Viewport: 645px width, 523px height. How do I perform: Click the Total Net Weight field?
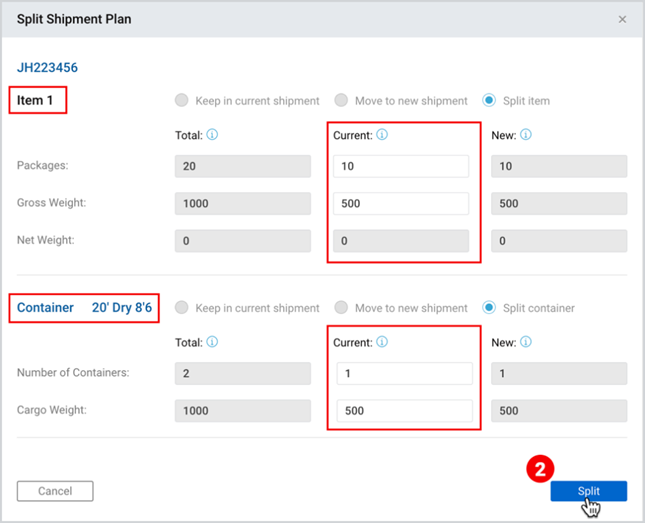tap(243, 241)
